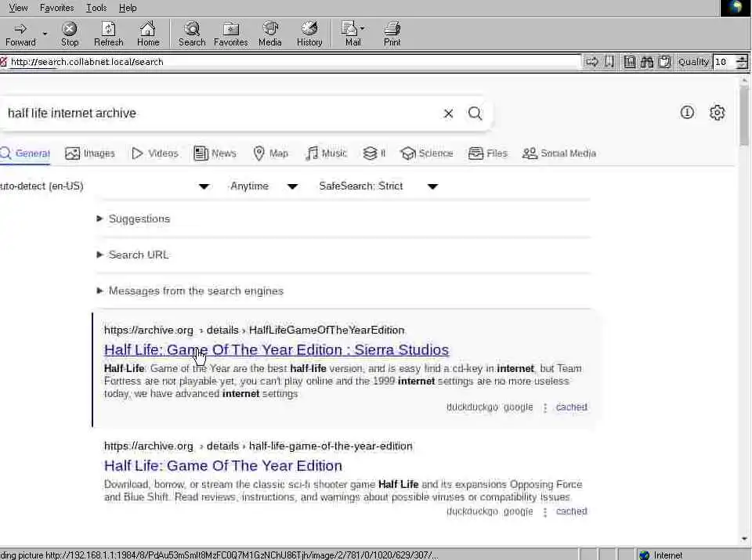752x560 pixels.
Task: Open the language auto-detect dropdown
Action: click(104, 186)
